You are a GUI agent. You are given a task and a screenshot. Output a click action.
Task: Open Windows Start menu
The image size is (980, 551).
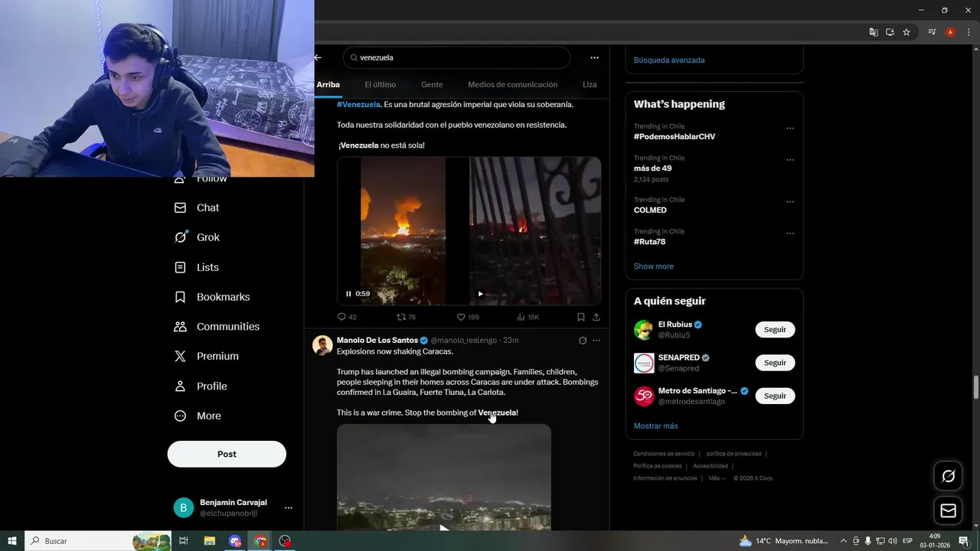(x=12, y=541)
